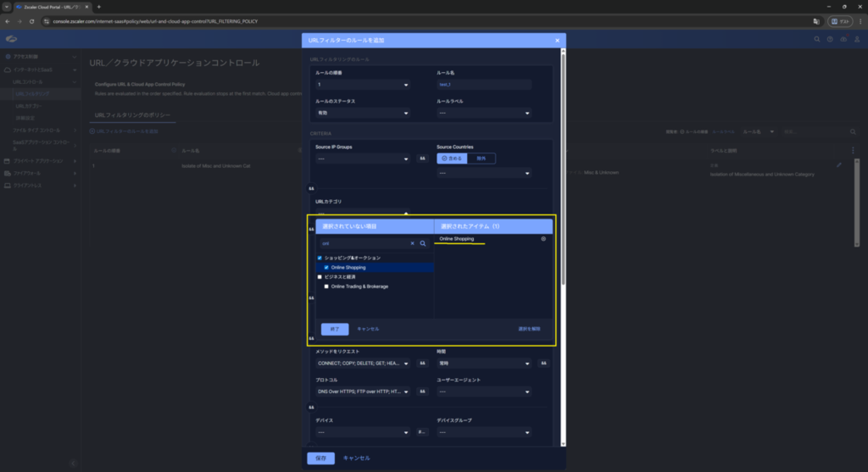Image resolution: width=868 pixels, height=472 pixels.
Task: Click the 保存 button at dialog bottom
Action: [321, 458]
